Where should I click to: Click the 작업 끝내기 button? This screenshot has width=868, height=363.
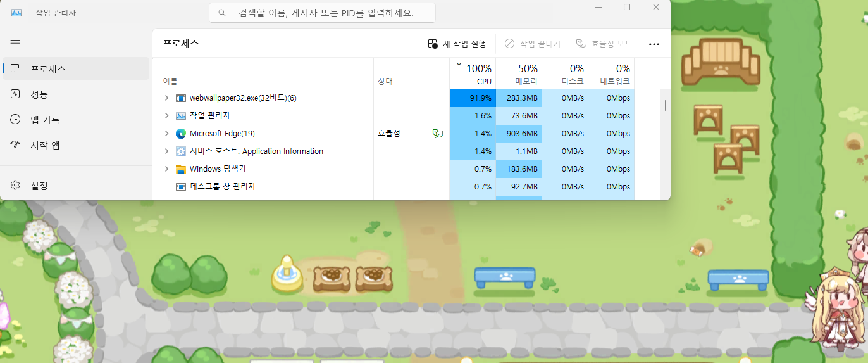(532, 44)
